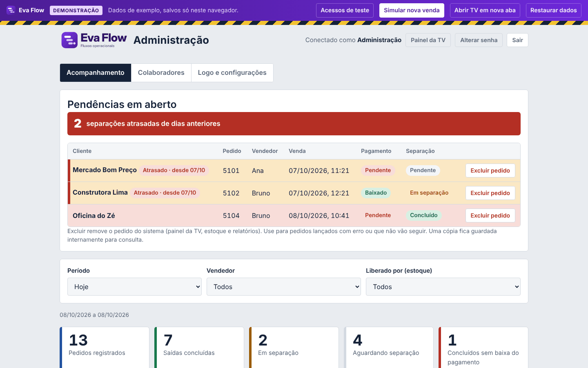Image resolution: width=588 pixels, height=368 pixels.
Task: Open Acessos de teste
Action: [345, 10]
